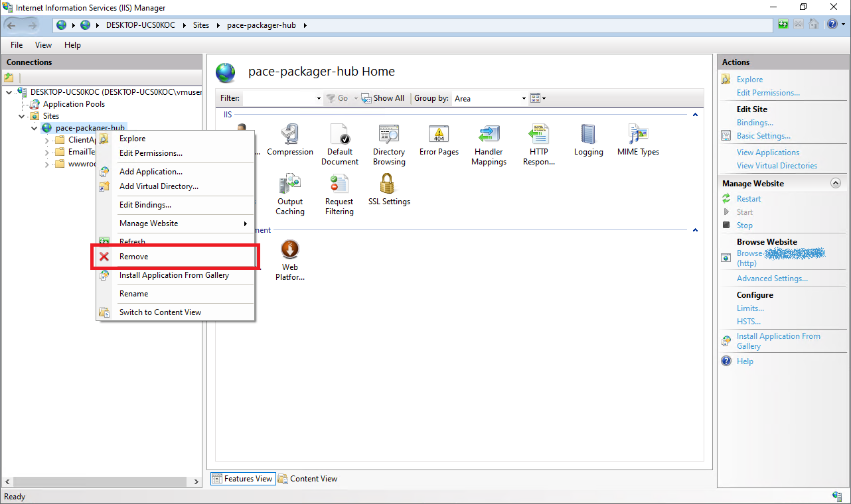Open the Output Caching feature
This screenshot has width=851, height=504.
pyautogui.click(x=290, y=195)
